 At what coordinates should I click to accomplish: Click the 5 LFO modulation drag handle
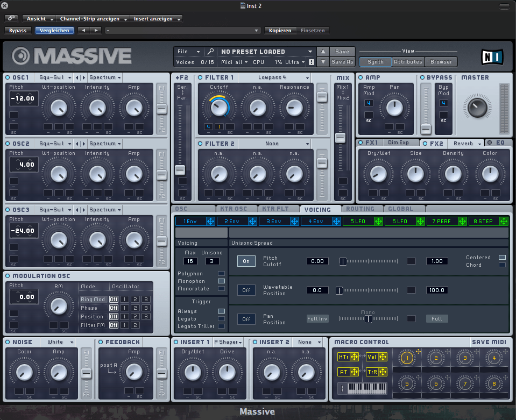pos(378,221)
